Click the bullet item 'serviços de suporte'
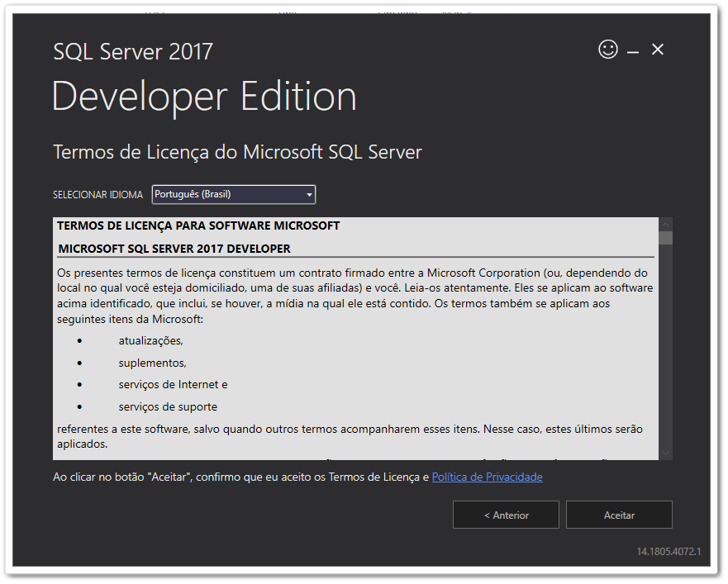The width and height of the screenshot is (728, 584). click(168, 406)
